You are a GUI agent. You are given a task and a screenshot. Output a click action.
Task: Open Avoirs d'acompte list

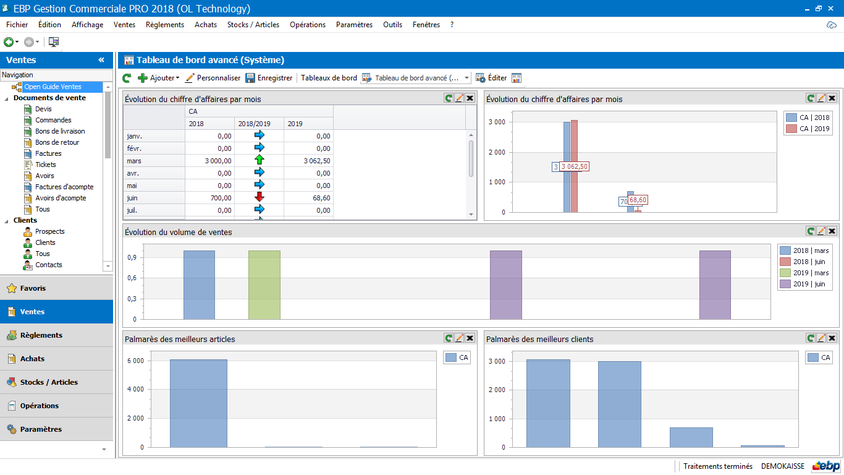[60, 198]
